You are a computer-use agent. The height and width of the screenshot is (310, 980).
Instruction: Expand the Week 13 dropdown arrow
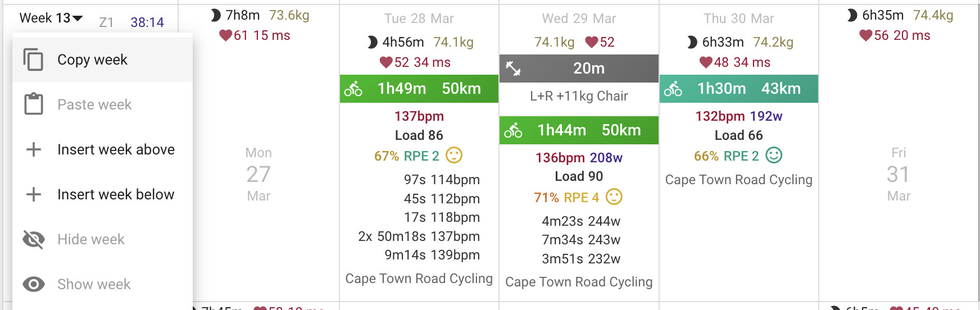point(78,19)
